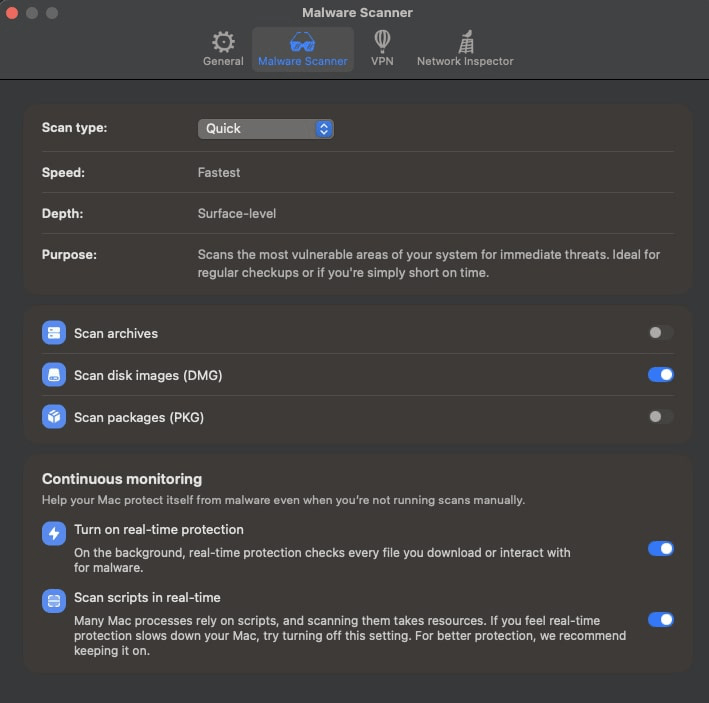The width and height of the screenshot is (709, 703).
Task: Open the General gear icon tab
Action: [223, 42]
